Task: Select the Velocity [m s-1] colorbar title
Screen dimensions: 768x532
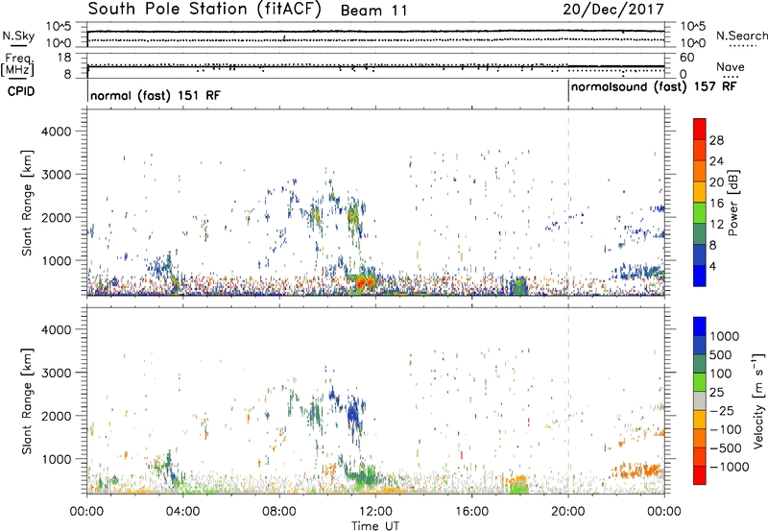Action: click(758, 400)
